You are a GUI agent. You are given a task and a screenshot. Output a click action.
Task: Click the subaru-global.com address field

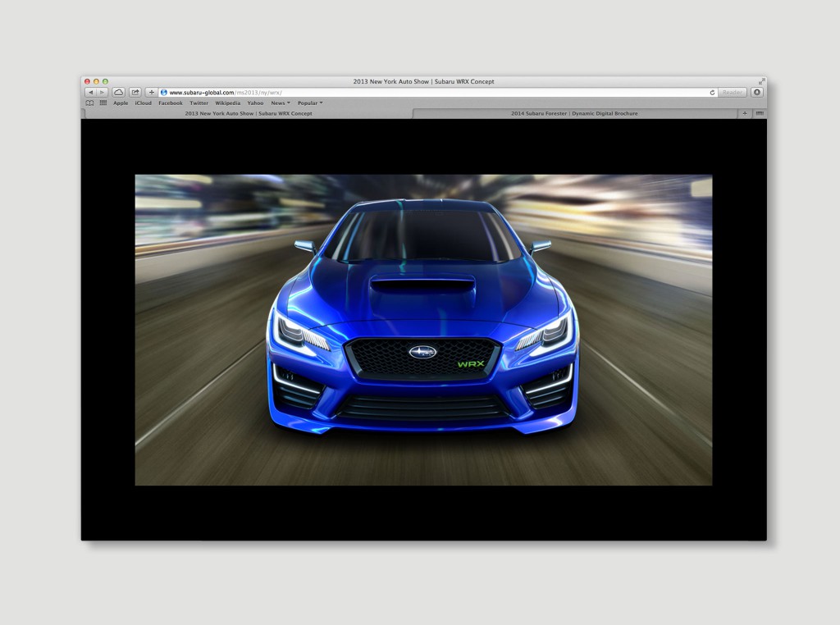pyautogui.click(x=437, y=93)
